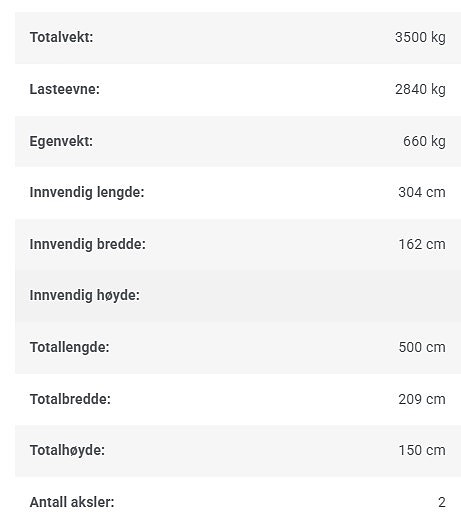Click the Totalbredde label
This screenshot has width=461, height=522.
click(x=70, y=399)
